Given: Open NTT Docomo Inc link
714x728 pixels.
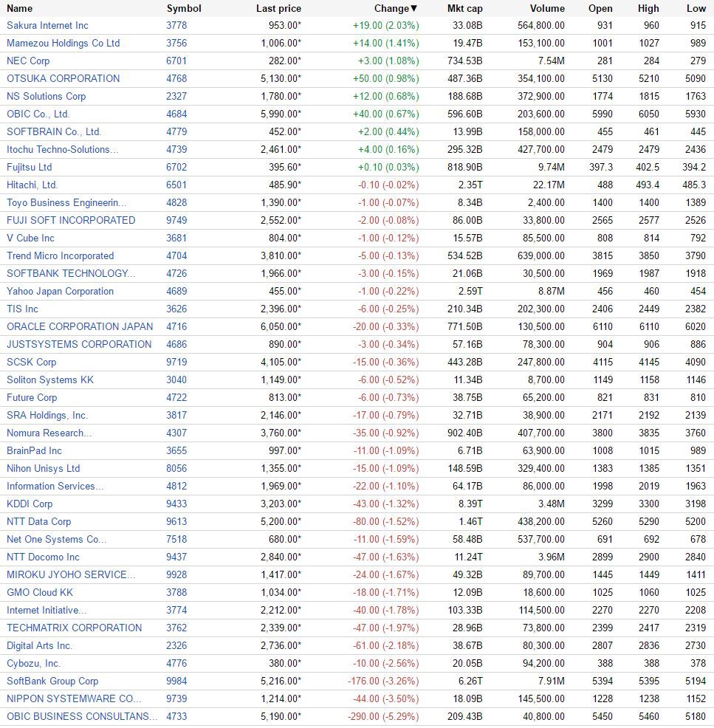Looking at the screenshot, I should (x=43, y=557).
